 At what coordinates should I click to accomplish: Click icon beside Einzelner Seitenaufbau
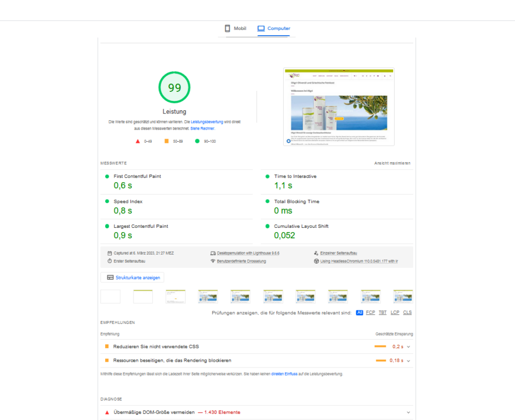coord(316,253)
